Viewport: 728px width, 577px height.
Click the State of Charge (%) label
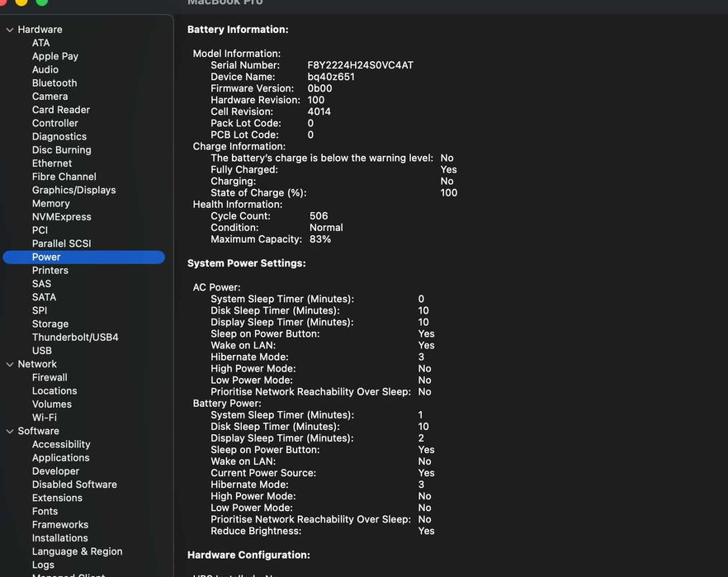pos(258,193)
